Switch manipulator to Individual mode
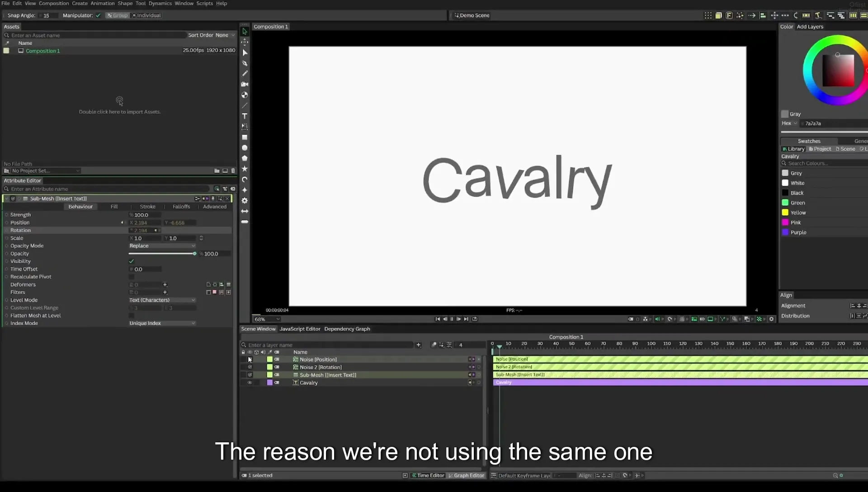This screenshot has width=868, height=492. tap(146, 15)
